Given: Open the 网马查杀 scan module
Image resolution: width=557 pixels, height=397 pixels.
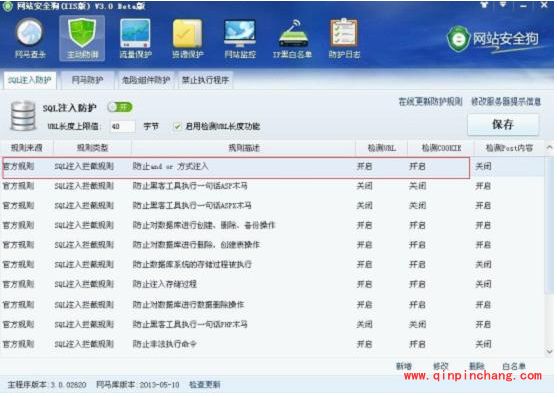Looking at the screenshot, I should pyautogui.click(x=30, y=39).
